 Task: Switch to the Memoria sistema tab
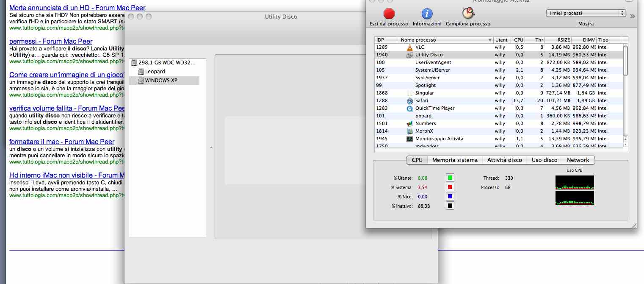[455, 160]
